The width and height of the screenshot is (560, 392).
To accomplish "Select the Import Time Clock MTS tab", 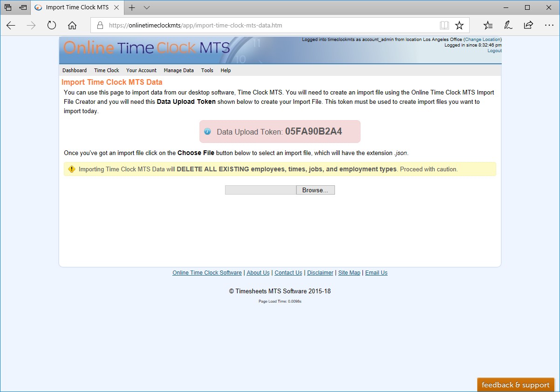I will [x=77, y=7].
